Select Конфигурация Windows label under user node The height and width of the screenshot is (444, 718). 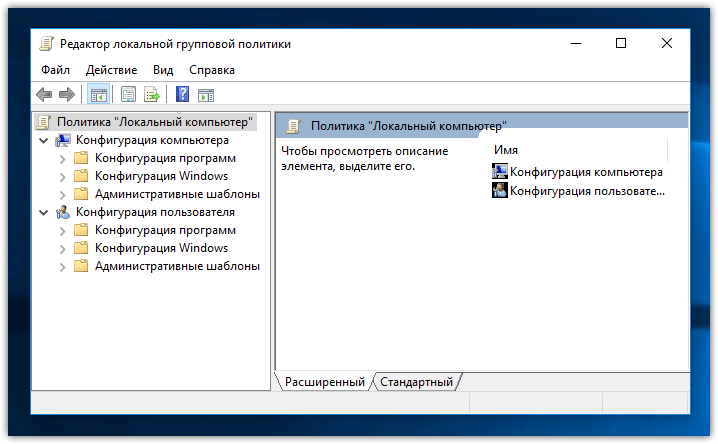point(161,248)
